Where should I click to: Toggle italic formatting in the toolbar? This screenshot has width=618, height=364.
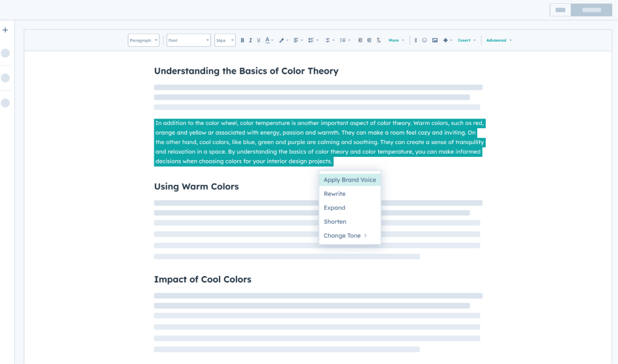250,40
